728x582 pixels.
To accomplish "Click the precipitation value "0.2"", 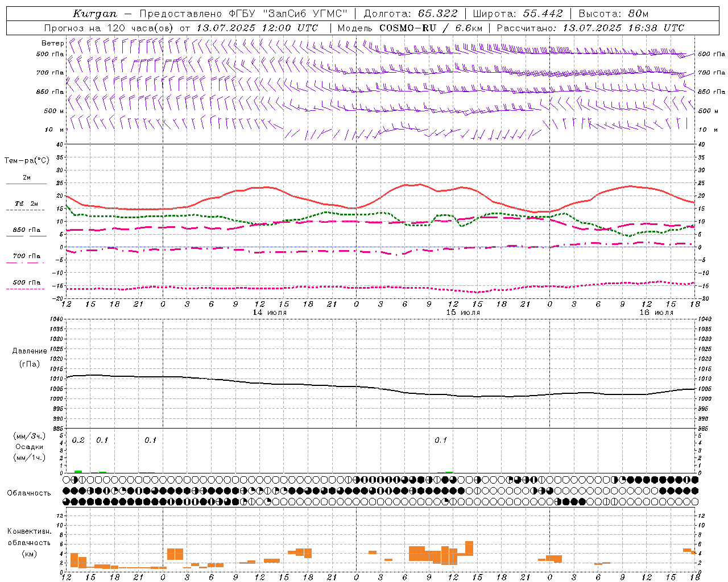I will pos(78,440).
